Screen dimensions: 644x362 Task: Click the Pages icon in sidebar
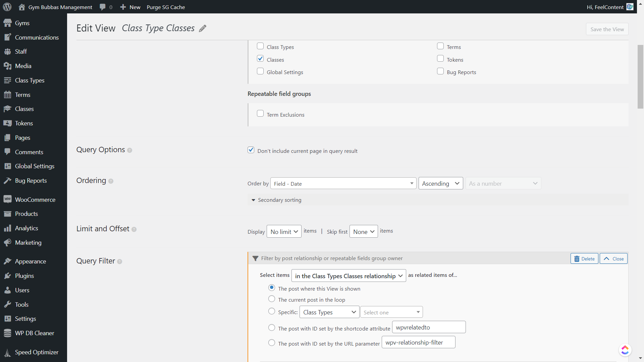click(7, 138)
